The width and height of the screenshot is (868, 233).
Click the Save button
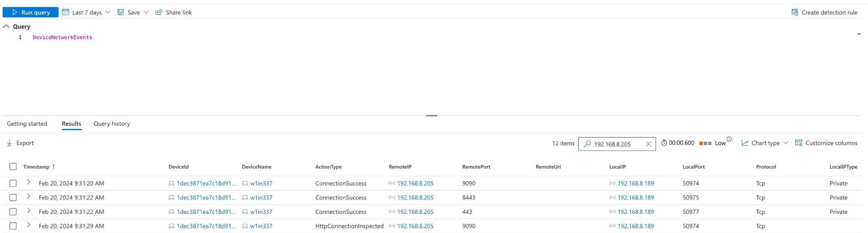tap(129, 12)
